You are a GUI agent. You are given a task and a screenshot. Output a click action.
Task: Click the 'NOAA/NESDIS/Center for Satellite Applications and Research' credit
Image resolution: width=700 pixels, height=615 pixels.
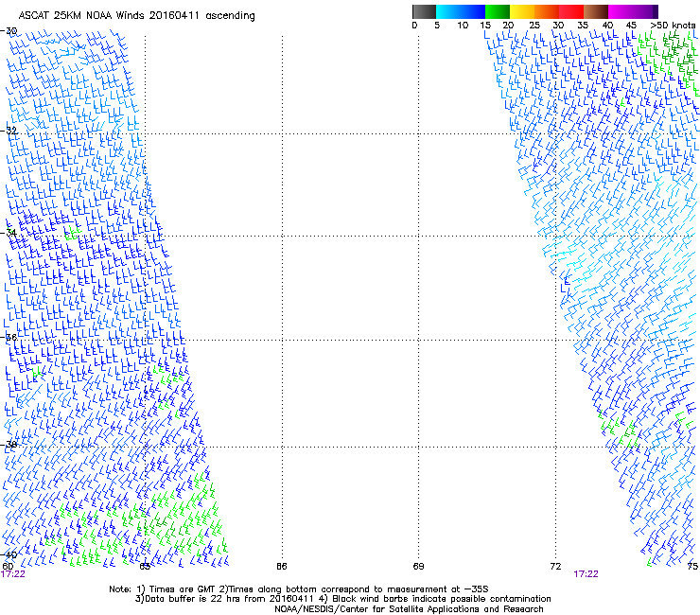(x=409, y=609)
